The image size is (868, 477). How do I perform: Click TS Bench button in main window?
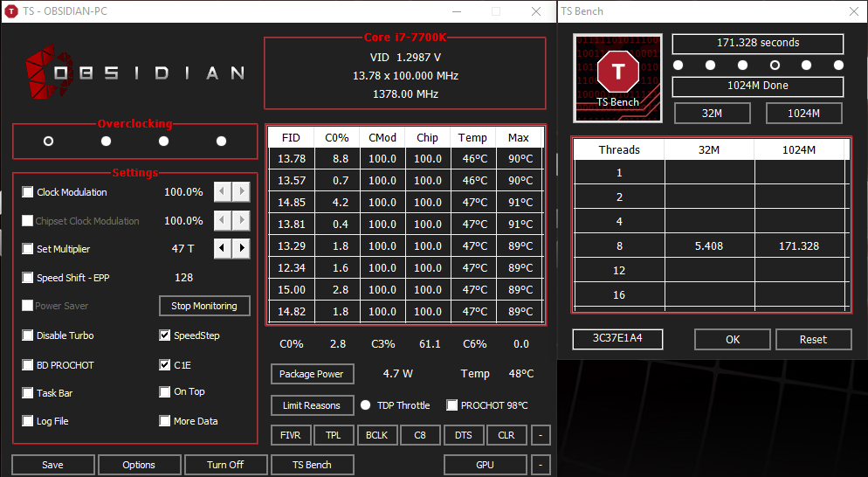pos(313,465)
